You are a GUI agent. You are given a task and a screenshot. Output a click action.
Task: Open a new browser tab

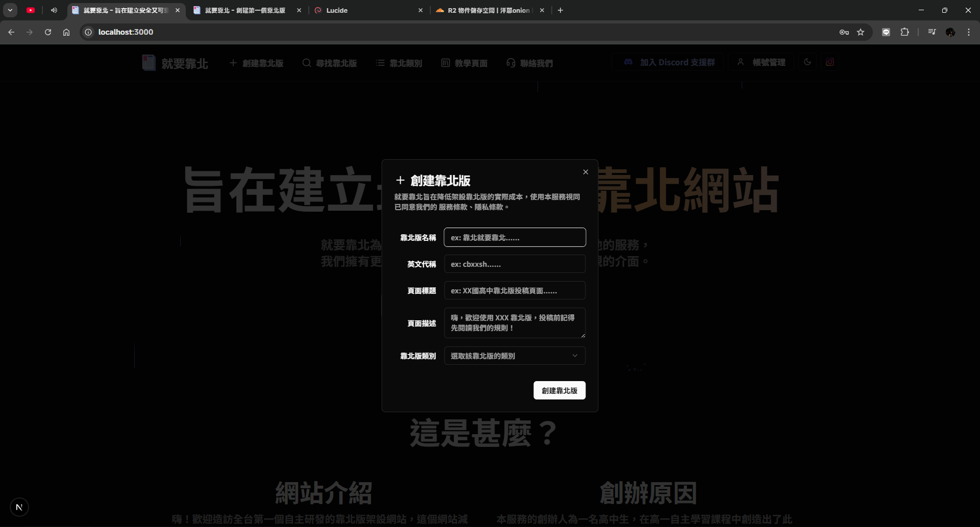point(560,10)
